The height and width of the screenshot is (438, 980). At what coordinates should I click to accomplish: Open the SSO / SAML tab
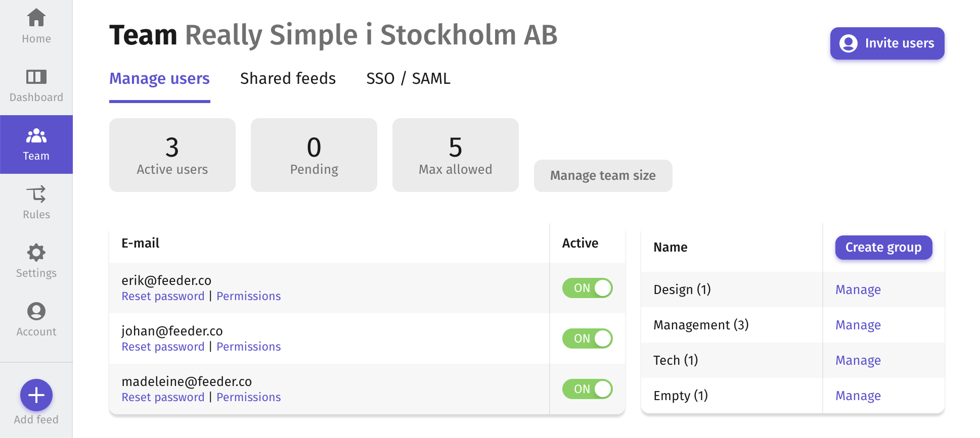coord(408,79)
